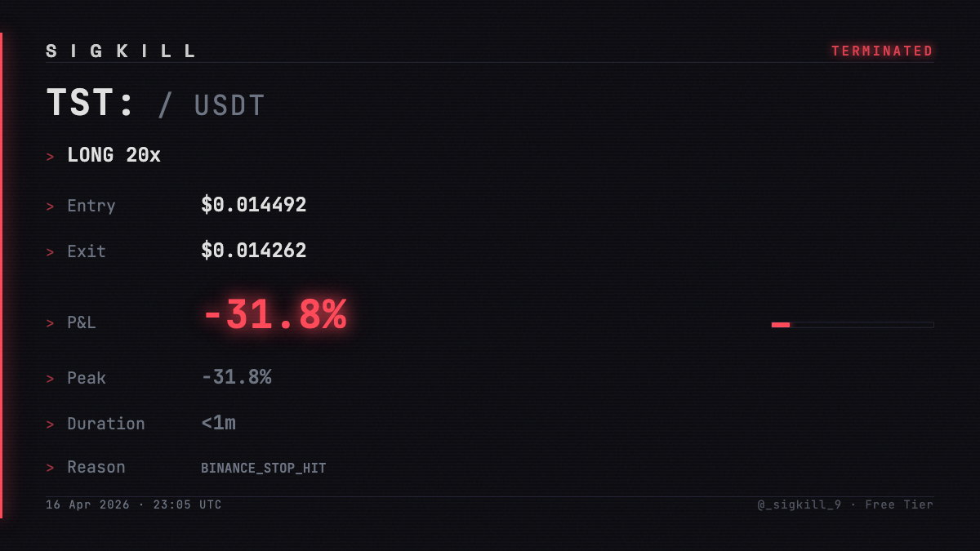
Task: Click the large -31.8% P&L value
Action: click(274, 315)
